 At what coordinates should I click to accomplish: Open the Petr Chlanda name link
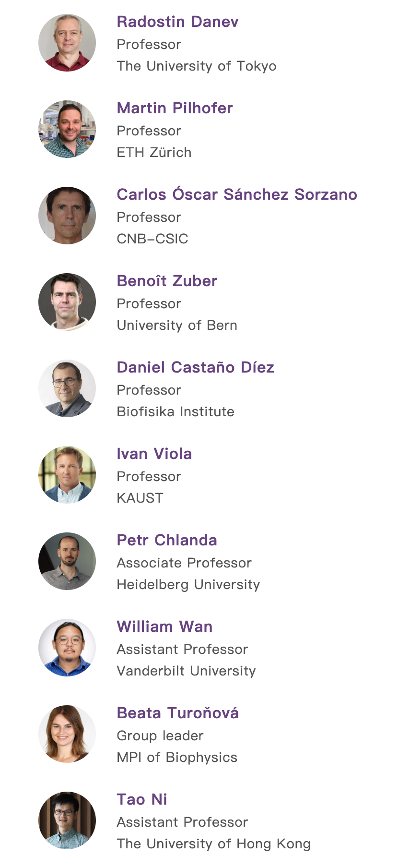(x=167, y=540)
